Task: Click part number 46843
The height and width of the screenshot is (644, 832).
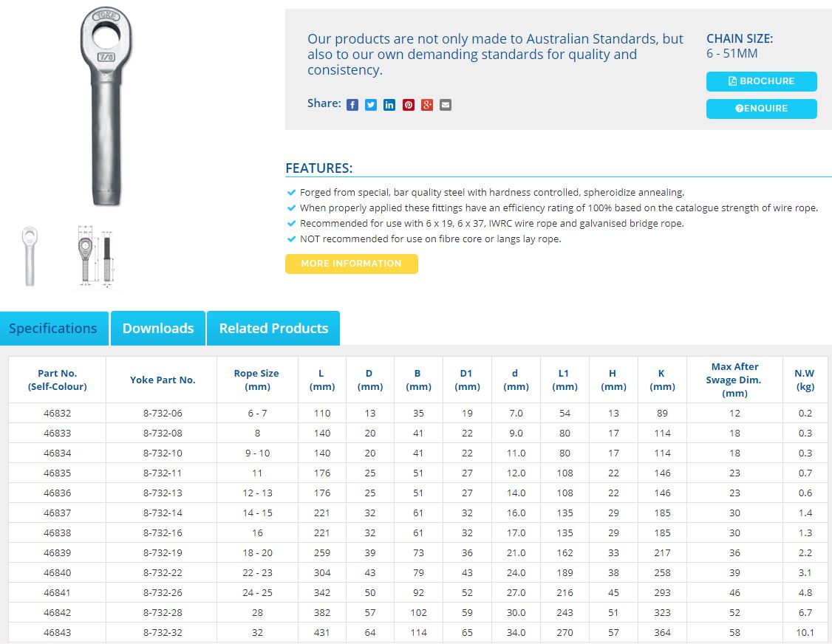Action: 58,633
